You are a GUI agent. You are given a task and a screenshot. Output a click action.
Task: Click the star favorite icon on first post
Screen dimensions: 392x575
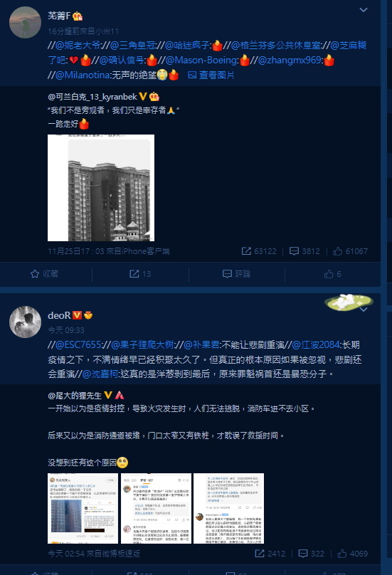(35, 274)
